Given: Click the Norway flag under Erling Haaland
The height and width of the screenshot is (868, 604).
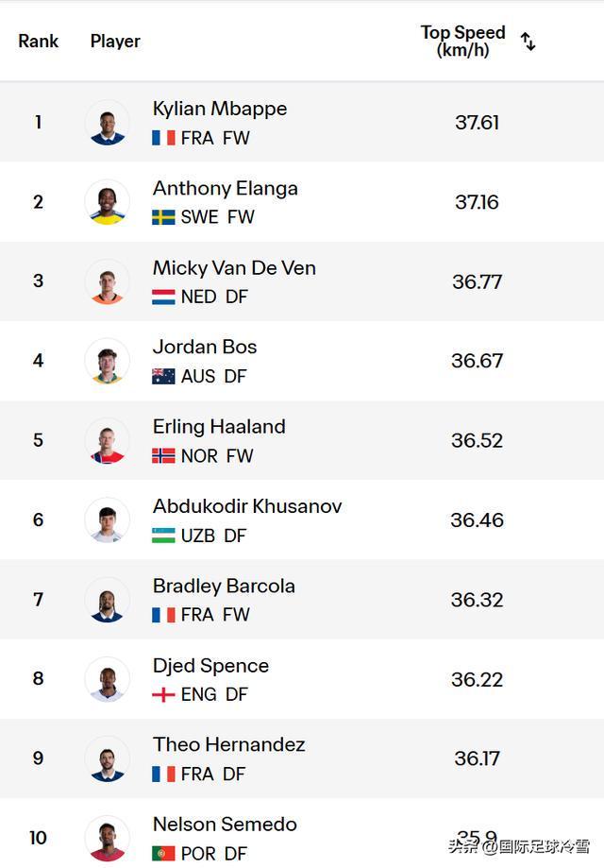Looking at the screenshot, I should [163, 455].
